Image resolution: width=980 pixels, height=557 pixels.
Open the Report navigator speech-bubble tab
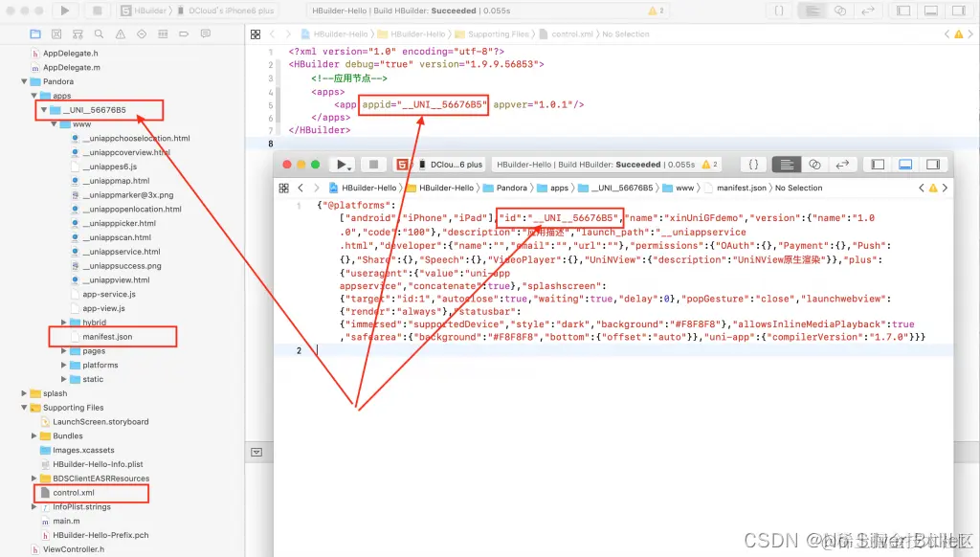click(x=205, y=33)
